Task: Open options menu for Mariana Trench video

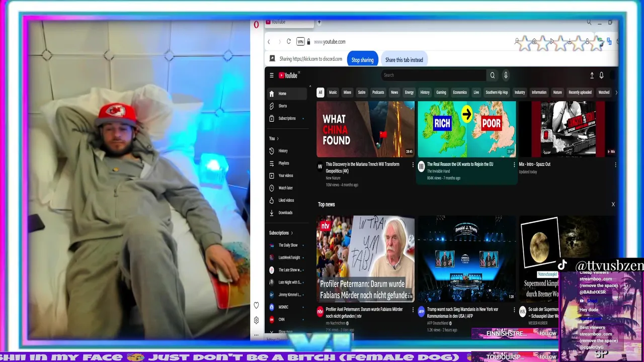Action: tap(413, 164)
